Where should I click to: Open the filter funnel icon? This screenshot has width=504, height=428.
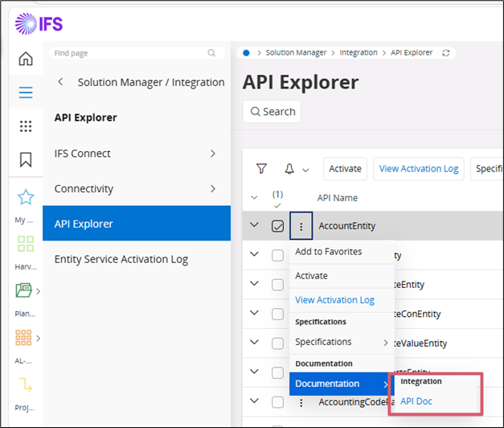coord(261,169)
